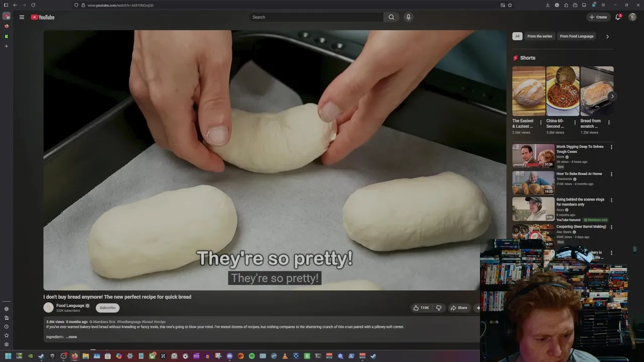Go back with the browser back arrow
The height and width of the screenshot is (362, 644).
coord(15,5)
